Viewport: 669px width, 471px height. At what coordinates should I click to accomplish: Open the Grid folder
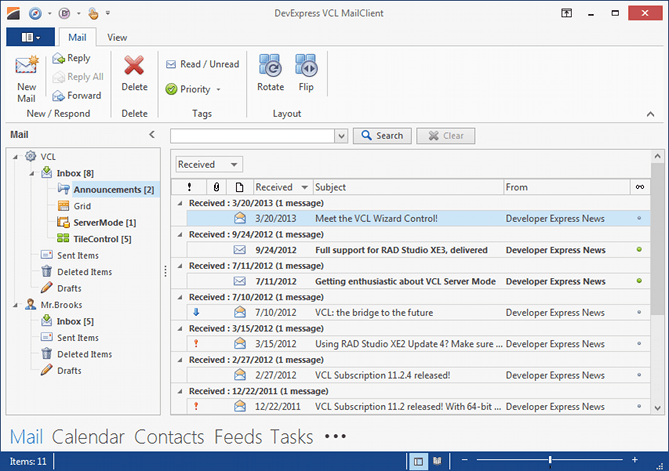[x=82, y=206]
